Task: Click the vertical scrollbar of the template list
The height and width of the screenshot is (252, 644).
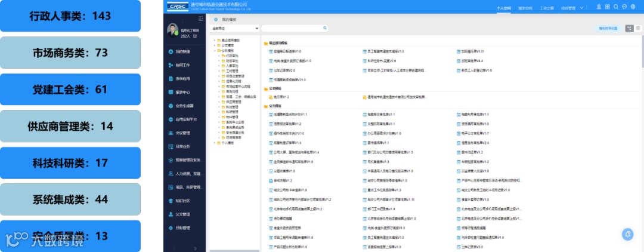Action: click(x=642, y=51)
